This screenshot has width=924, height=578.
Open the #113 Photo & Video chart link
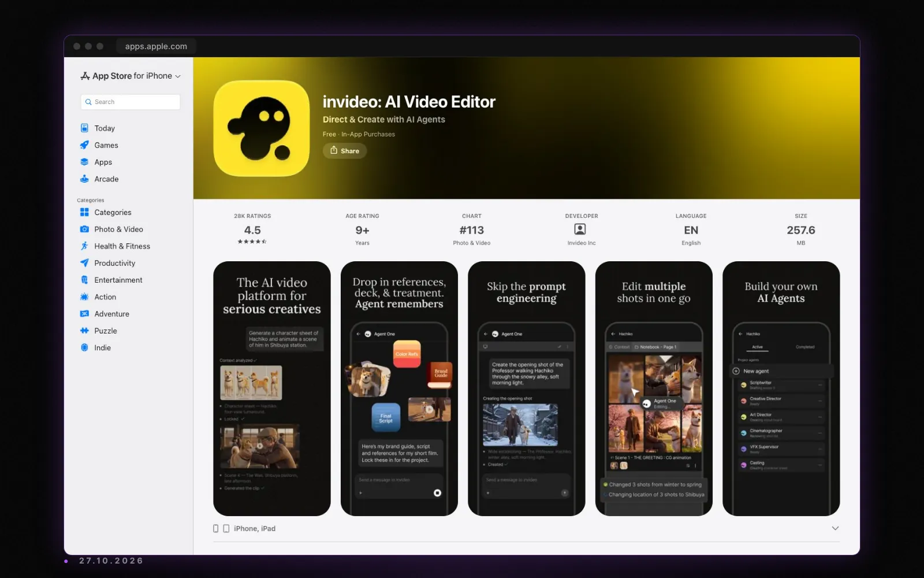(472, 229)
